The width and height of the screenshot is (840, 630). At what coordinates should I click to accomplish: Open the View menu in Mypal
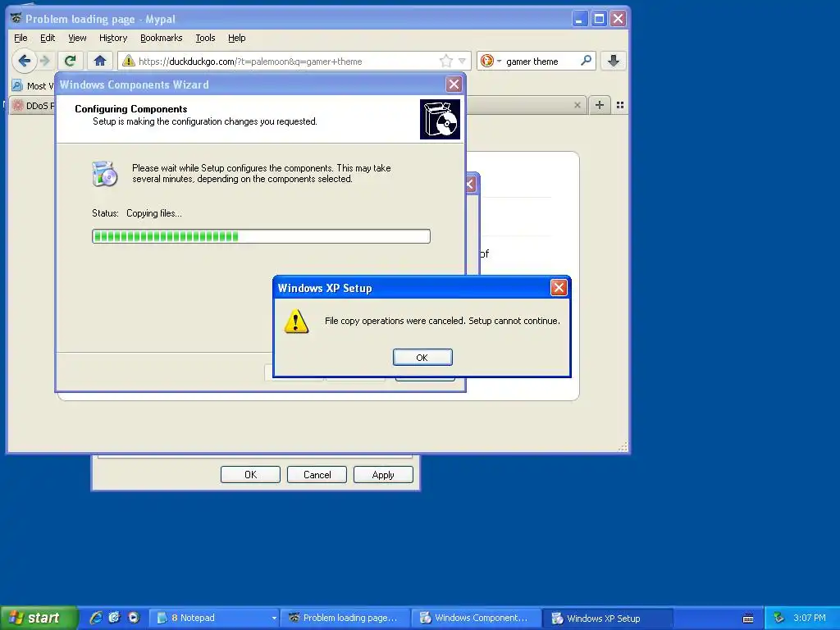[x=77, y=38]
